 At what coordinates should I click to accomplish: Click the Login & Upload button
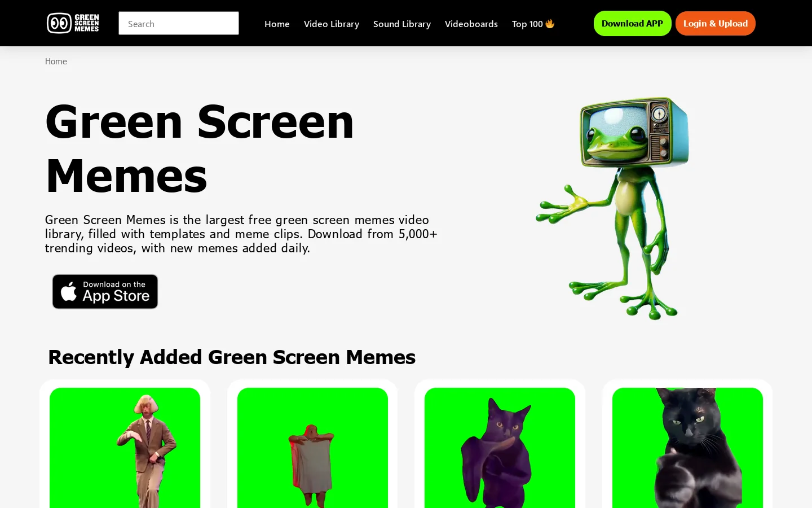click(716, 23)
